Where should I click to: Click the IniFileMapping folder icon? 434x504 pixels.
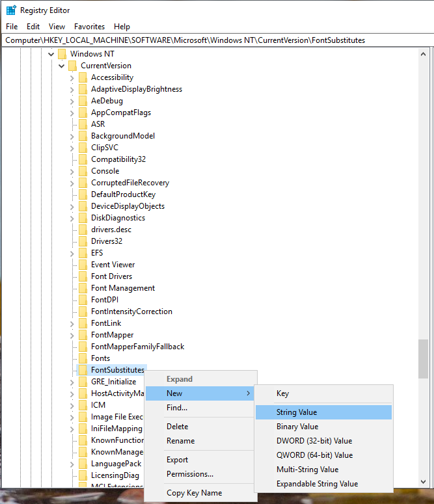(x=83, y=429)
